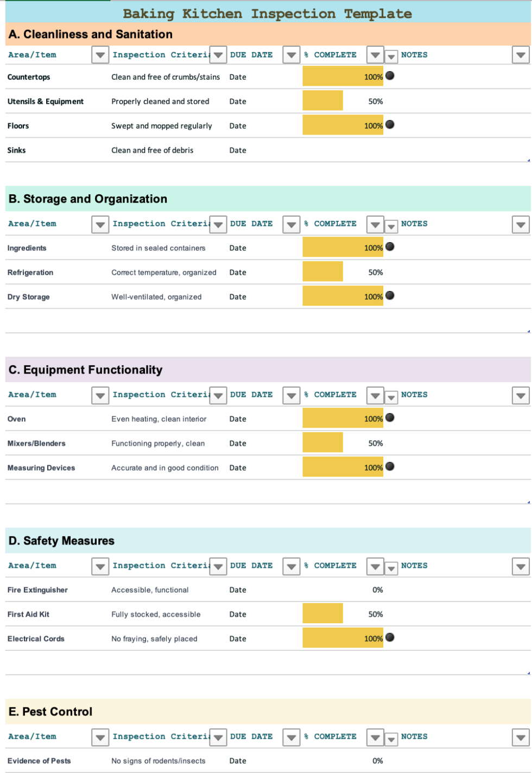Image resolution: width=532 pixels, height=773 pixels.
Task: Click the Utensils & Equipment 50% progress bar
Action: point(323,101)
